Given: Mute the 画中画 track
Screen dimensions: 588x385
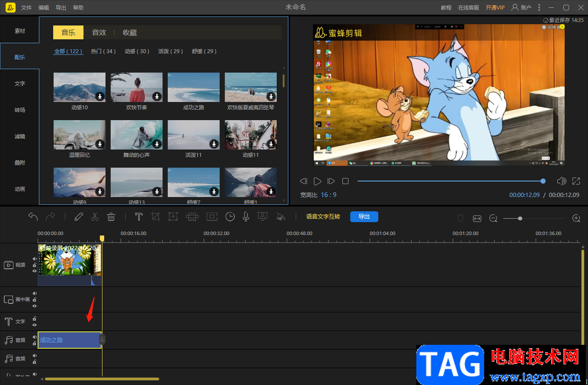Looking at the screenshot, I should (35, 293).
